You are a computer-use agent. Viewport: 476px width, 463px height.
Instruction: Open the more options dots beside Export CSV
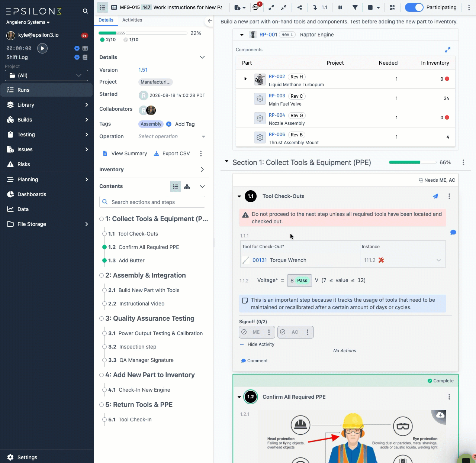click(201, 153)
